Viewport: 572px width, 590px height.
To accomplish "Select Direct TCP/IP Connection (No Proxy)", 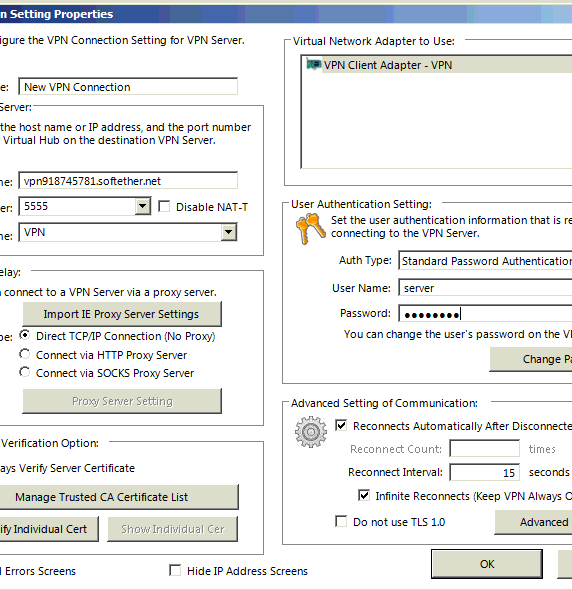I will (x=24, y=335).
